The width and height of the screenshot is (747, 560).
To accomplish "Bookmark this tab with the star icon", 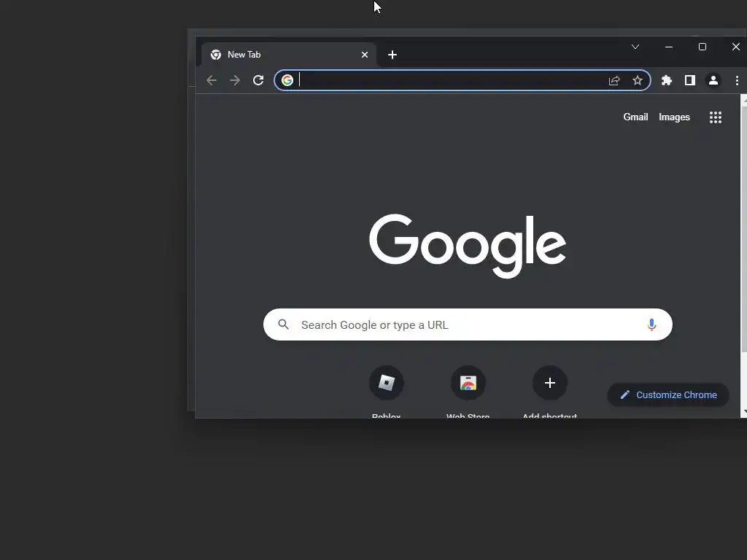I will tap(638, 80).
